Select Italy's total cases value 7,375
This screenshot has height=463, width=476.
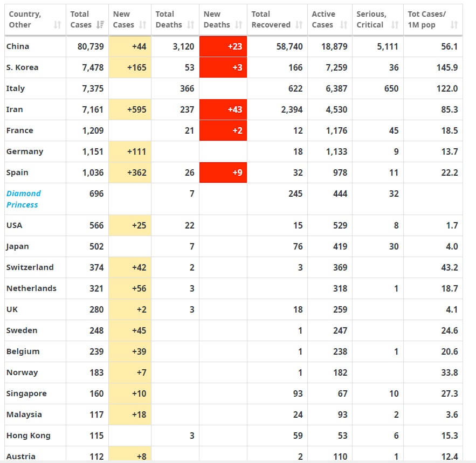coord(92,88)
